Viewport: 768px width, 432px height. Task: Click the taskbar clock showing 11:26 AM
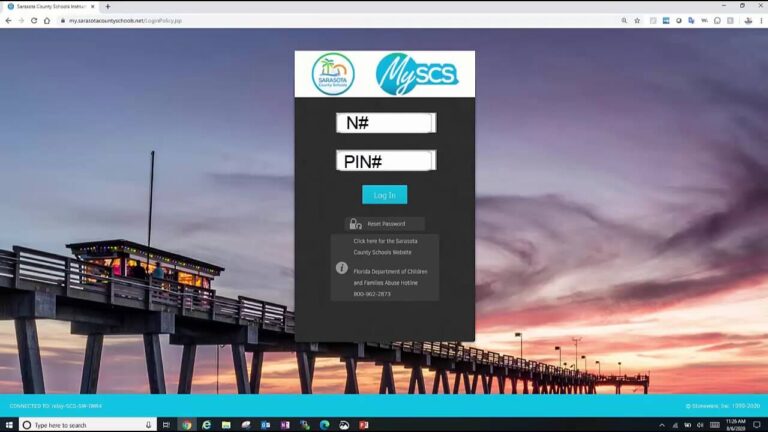[736, 425]
